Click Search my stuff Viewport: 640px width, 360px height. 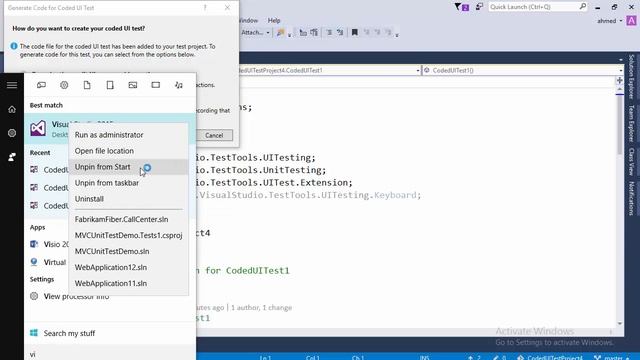(x=69, y=333)
